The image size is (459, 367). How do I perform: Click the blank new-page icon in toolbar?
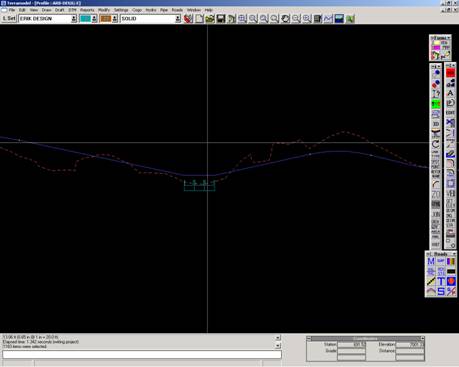coord(199,19)
